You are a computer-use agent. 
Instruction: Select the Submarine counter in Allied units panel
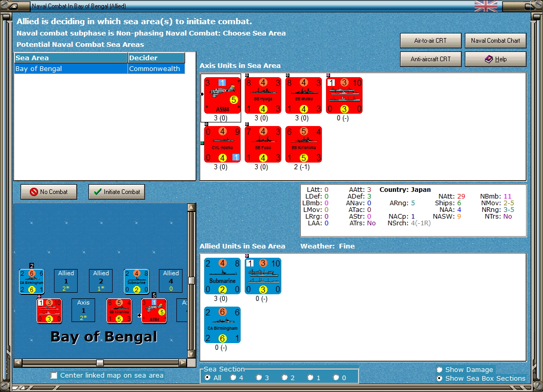222,276
